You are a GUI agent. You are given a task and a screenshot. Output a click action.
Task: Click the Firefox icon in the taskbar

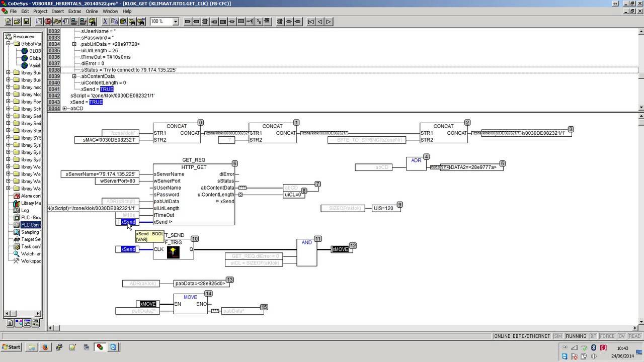coord(44,347)
